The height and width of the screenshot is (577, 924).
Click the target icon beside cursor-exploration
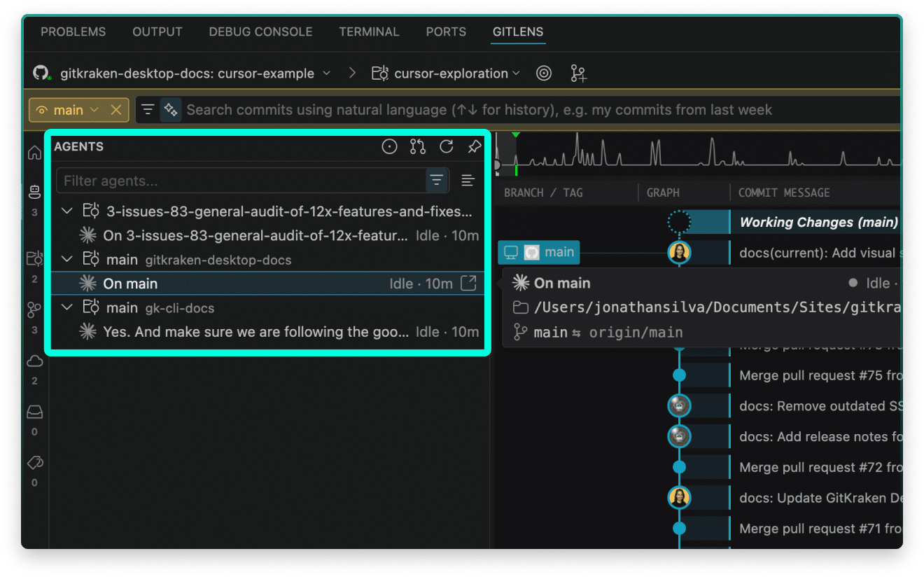[544, 74]
